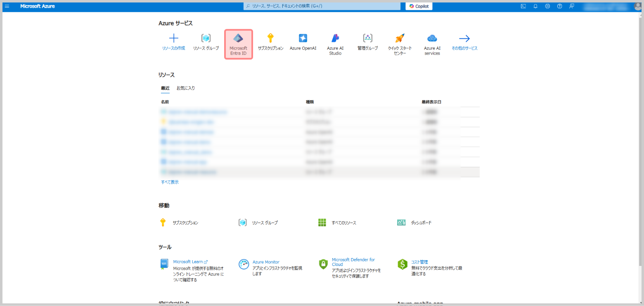Switch to the 最近 tab
The width and height of the screenshot is (644, 306).
pyautogui.click(x=165, y=88)
